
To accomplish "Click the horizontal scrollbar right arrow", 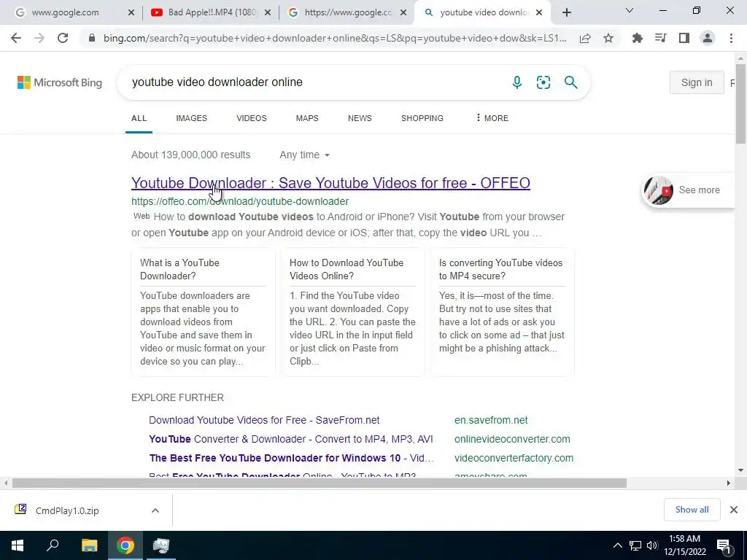I will 729,483.
